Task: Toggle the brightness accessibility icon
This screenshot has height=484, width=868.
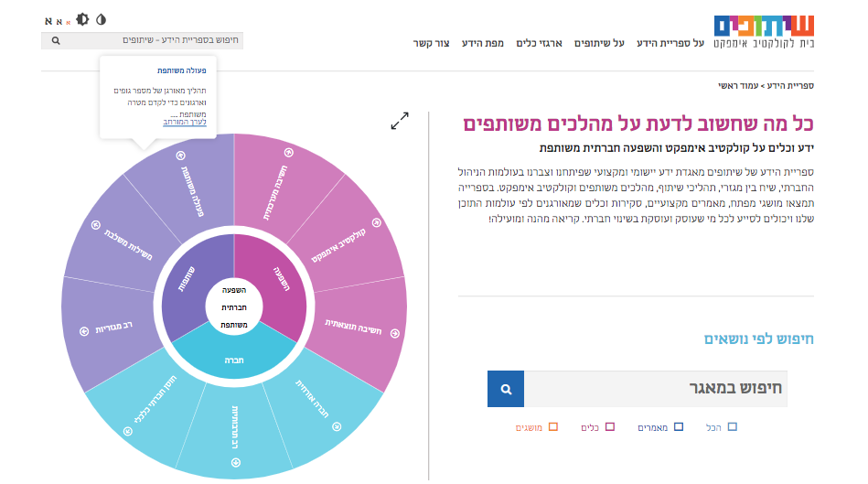Action: [x=82, y=19]
